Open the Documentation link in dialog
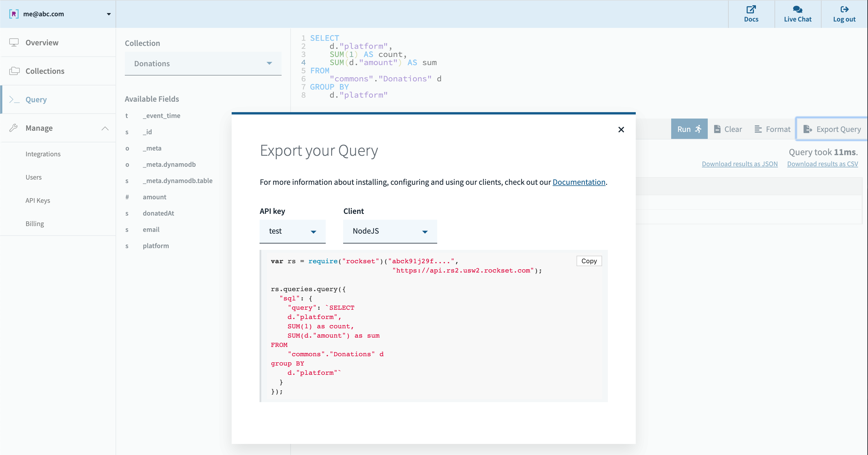 point(579,182)
